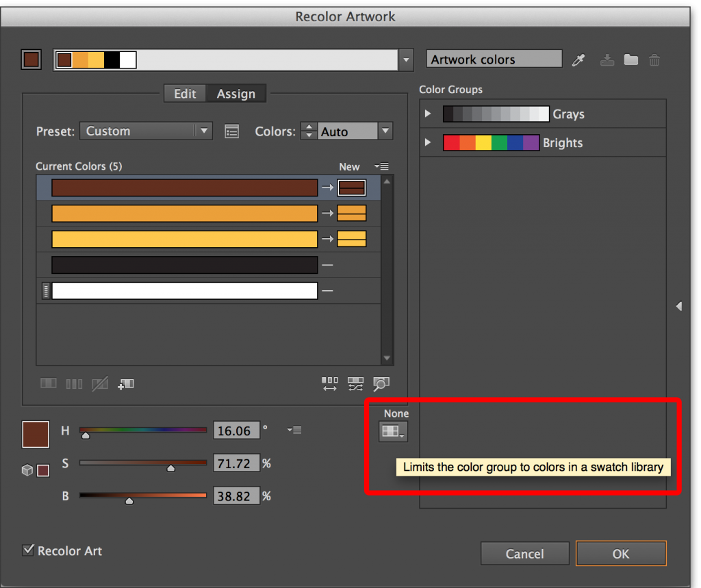Toggle the arrow for the white color row

328,291
